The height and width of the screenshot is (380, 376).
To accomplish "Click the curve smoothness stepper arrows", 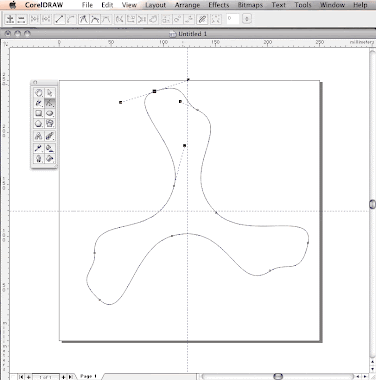I will tap(247, 19).
